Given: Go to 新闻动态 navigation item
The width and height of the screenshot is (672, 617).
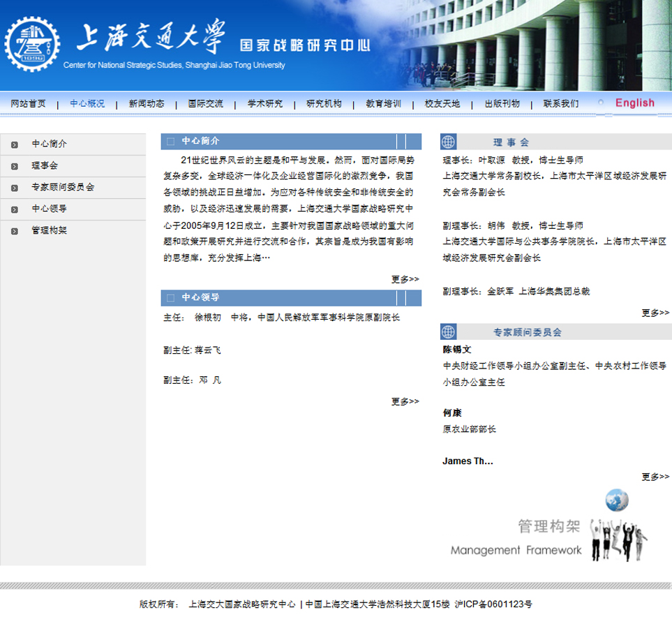Looking at the screenshot, I should [147, 104].
